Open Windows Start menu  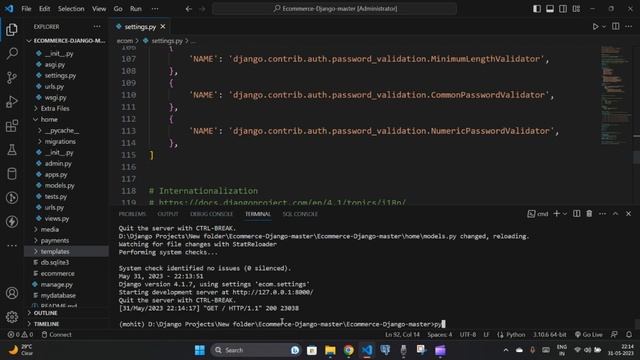point(200,350)
